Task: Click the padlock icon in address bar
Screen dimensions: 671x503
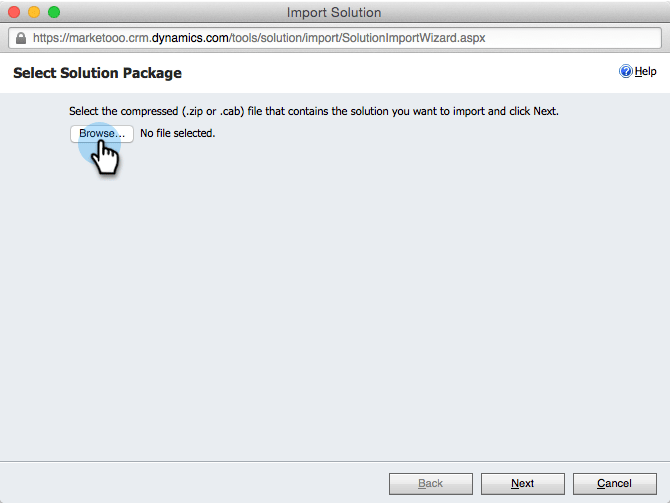Action: (19, 37)
